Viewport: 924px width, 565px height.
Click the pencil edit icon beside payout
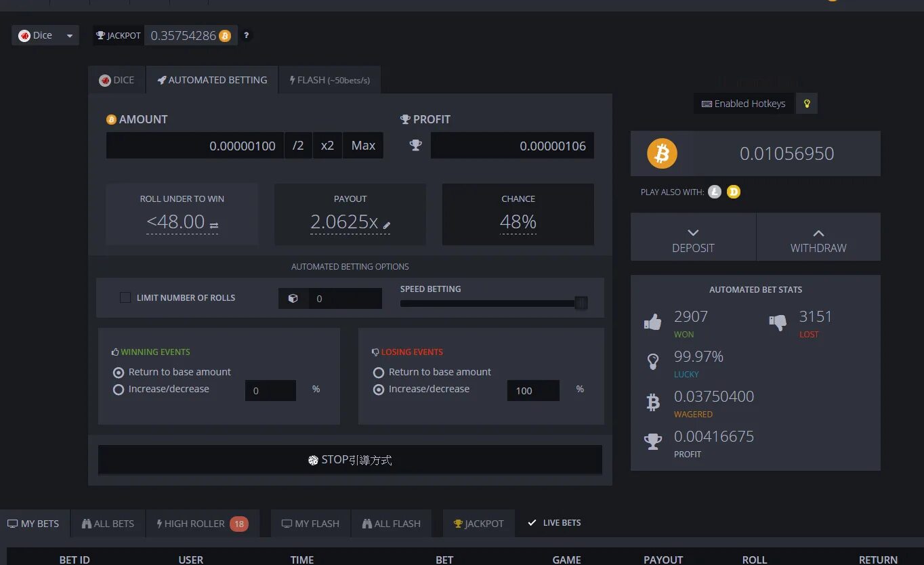coord(387,225)
